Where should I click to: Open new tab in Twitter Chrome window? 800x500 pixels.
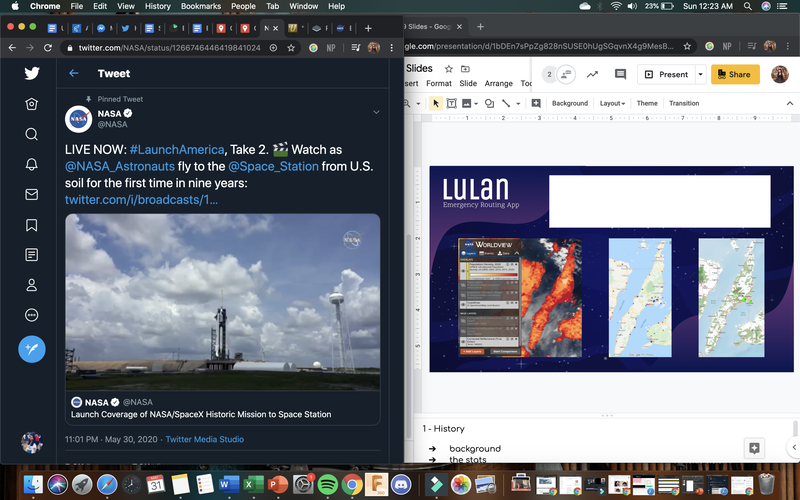[x=368, y=28]
